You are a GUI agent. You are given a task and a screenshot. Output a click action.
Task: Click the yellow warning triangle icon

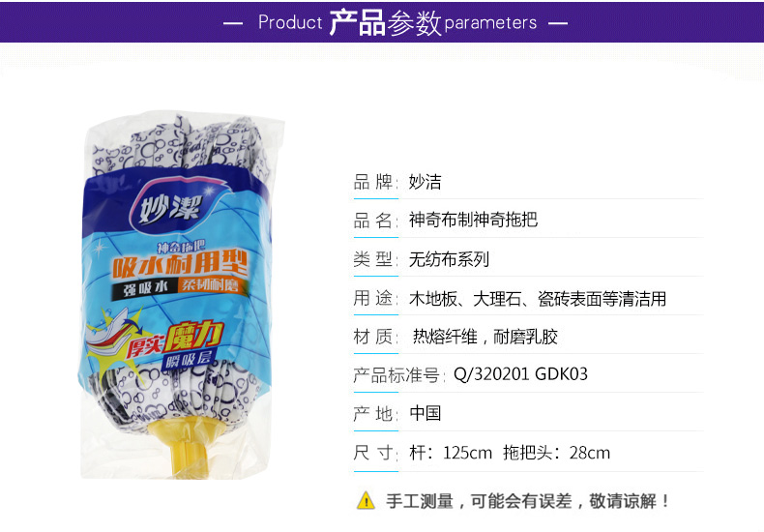366,501
